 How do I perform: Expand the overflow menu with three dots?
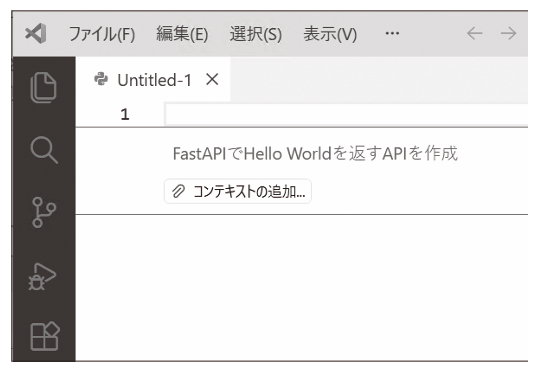tap(392, 33)
